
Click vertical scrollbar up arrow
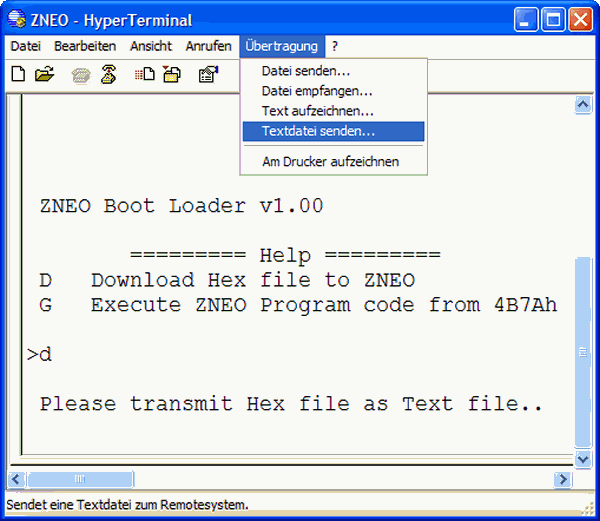coord(583,104)
